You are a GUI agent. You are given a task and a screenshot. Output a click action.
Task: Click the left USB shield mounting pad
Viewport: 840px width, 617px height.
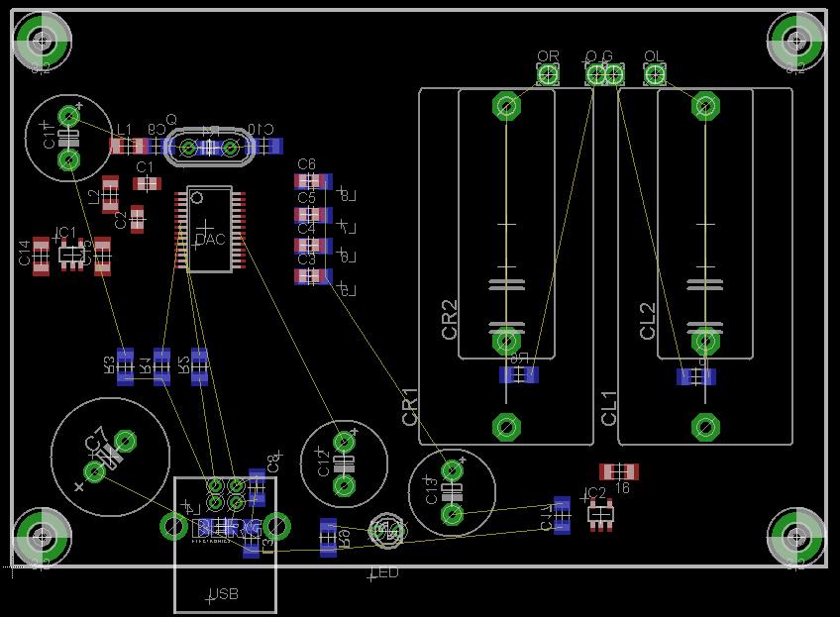[x=174, y=527]
